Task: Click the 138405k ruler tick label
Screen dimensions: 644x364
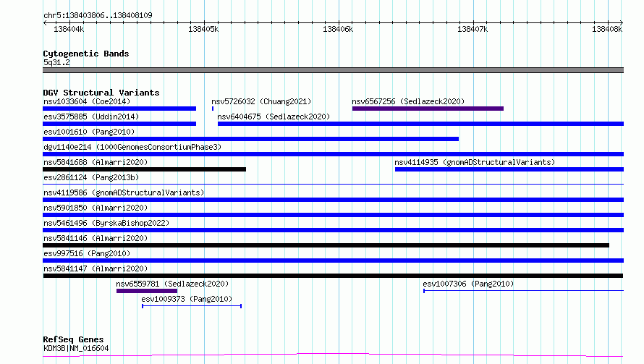Action: pyautogui.click(x=203, y=29)
